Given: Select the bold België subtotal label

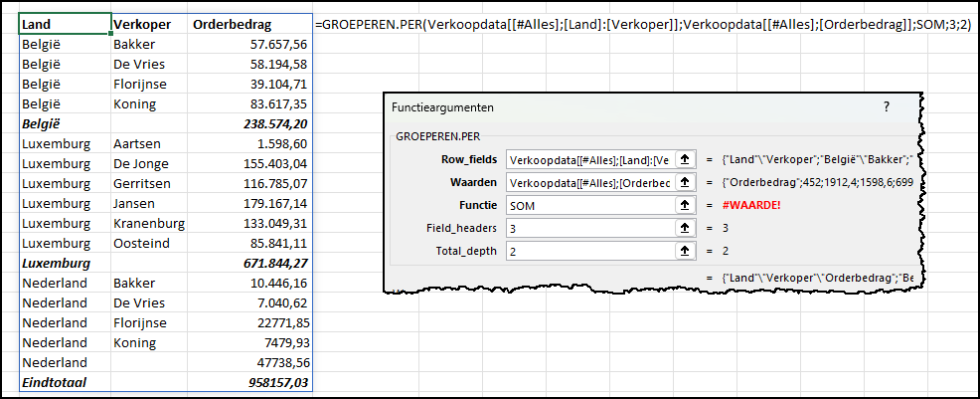Looking at the screenshot, I should tap(66, 123).
